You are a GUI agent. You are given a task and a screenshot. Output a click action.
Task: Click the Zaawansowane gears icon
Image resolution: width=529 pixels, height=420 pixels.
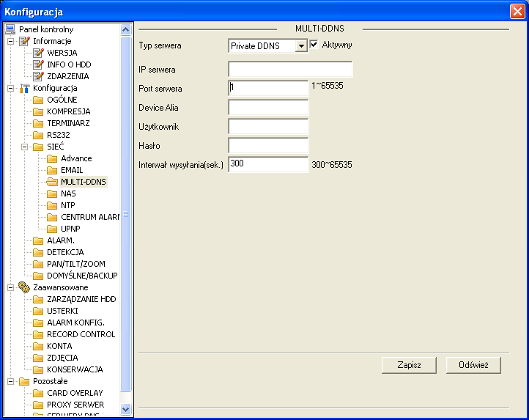(x=24, y=287)
